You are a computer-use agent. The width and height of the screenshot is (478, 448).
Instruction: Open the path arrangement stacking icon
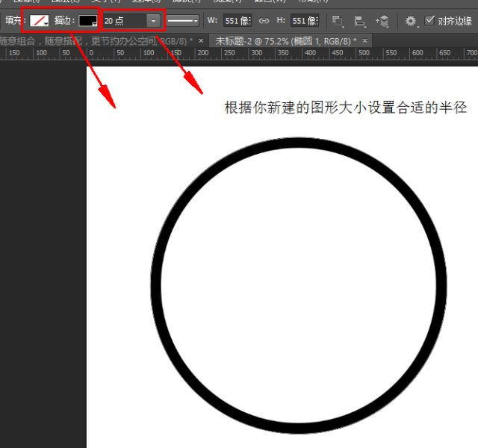(382, 21)
